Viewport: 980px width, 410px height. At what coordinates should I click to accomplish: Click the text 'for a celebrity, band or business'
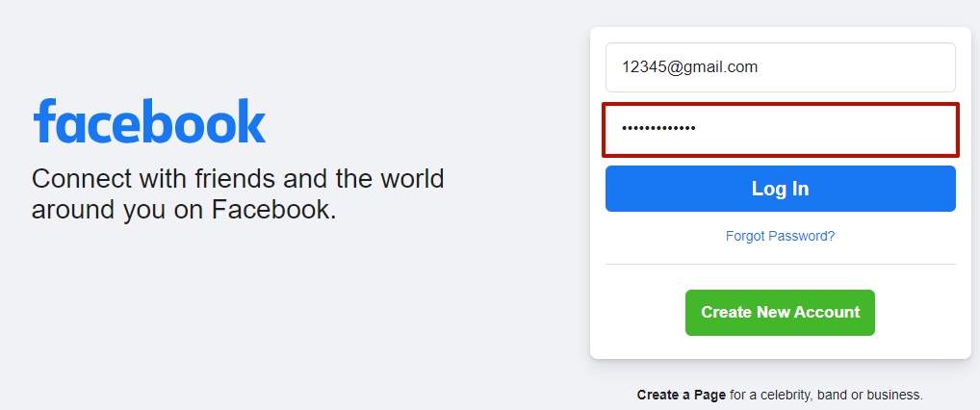(x=826, y=395)
